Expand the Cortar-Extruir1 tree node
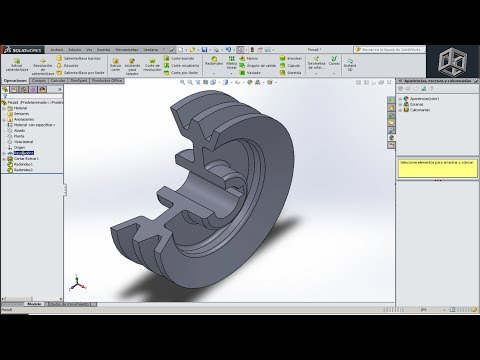The height and width of the screenshot is (360, 480). click(x=4, y=159)
